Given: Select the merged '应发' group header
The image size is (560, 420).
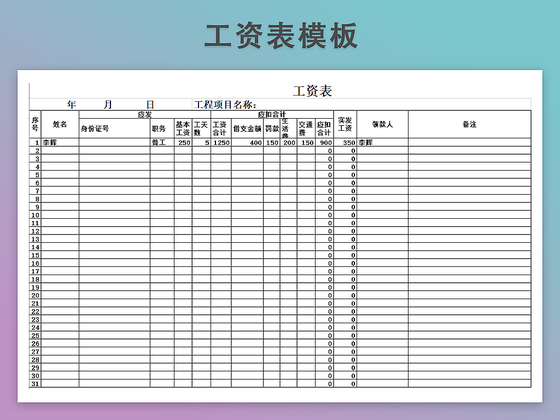Looking at the screenshot, I should (x=145, y=115).
